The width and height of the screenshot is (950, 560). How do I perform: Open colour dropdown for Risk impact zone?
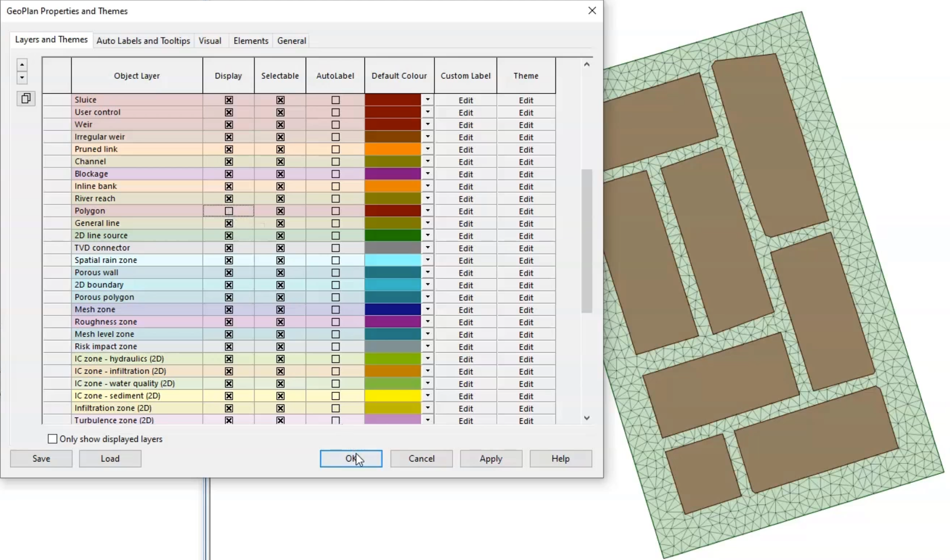[x=427, y=346]
